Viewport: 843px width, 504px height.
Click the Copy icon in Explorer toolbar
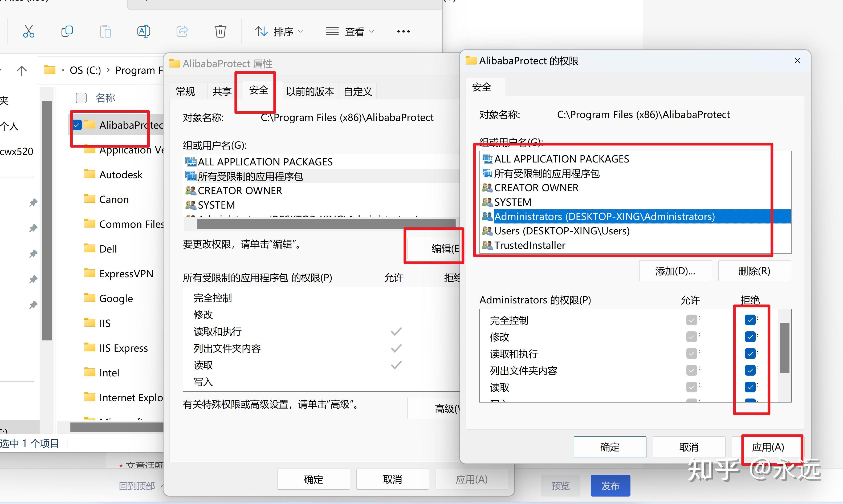point(67,31)
